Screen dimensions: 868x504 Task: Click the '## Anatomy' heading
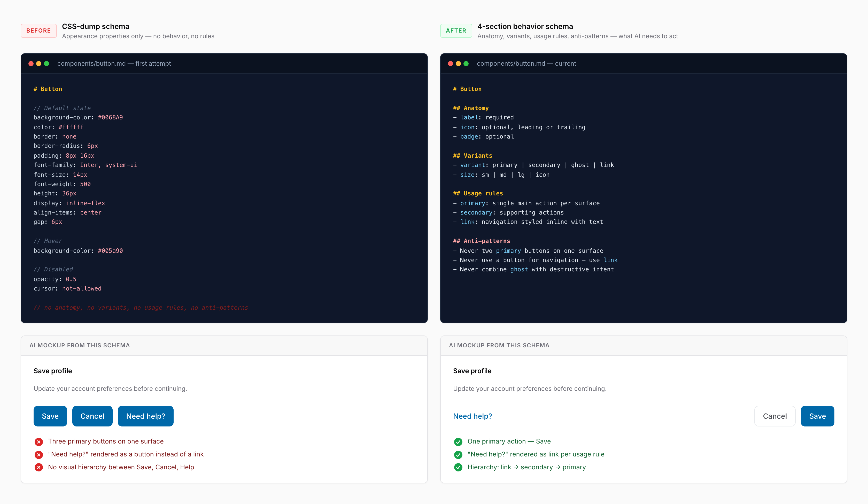pos(471,108)
